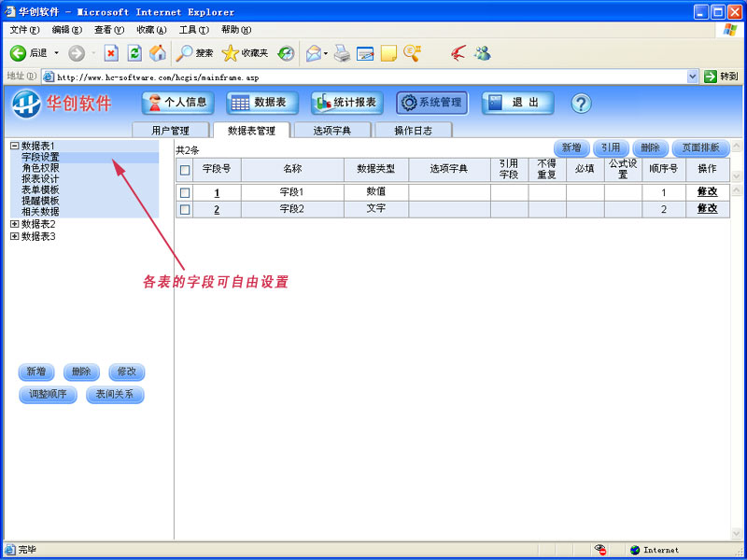
Task: Click the browser Home icon
Action: [158, 53]
